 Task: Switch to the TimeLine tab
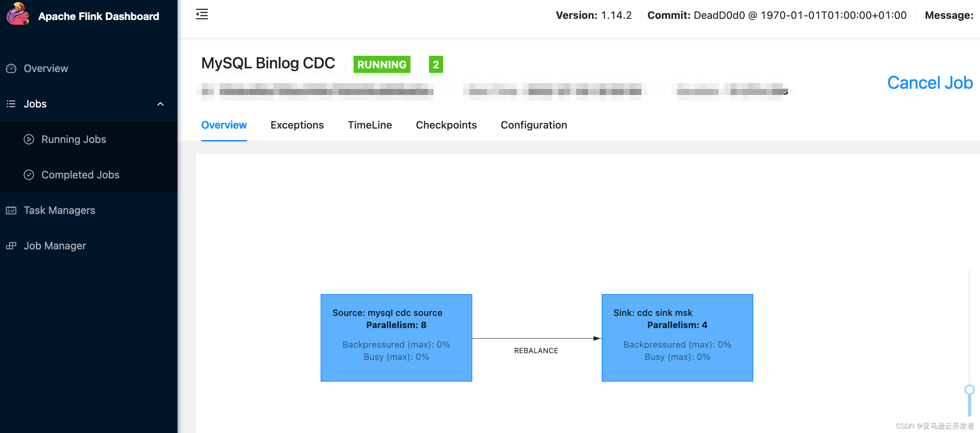[369, 125]
